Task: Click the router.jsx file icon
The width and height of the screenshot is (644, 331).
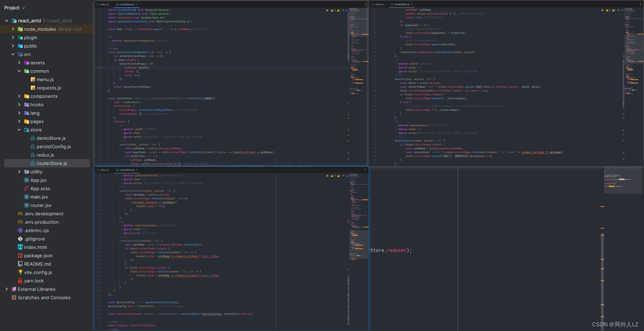Action: coord(27,205)
